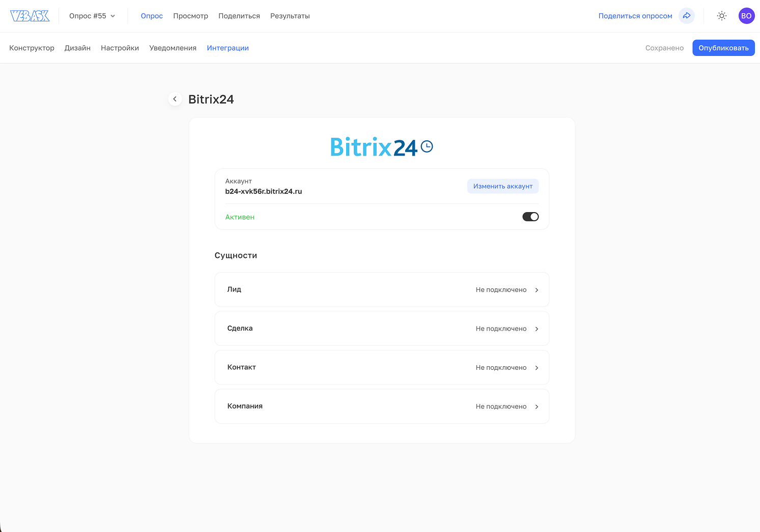Click the Контакт entity label
This screenshot has height=532, width=760.
241,367
